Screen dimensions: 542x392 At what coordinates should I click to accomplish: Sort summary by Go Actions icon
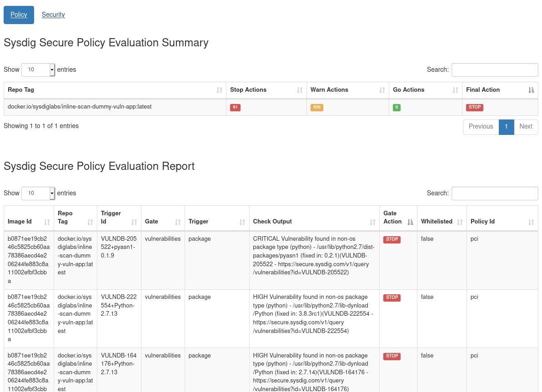pyautogui.click(x=456, y=90)
